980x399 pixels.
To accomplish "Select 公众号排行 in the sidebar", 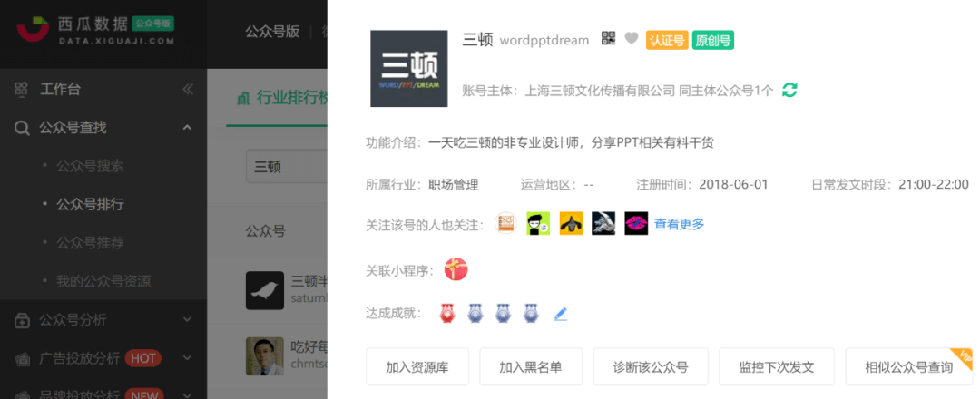I will tap(90, 204).
